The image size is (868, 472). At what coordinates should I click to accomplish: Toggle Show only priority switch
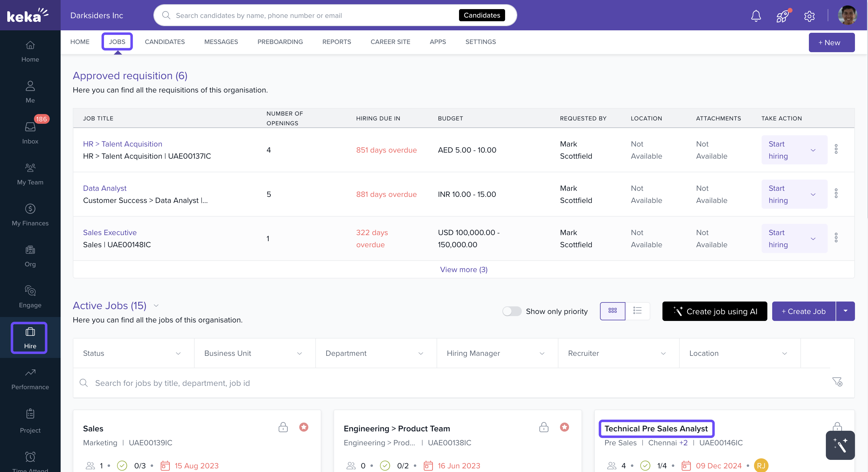(x=511, y=311)
